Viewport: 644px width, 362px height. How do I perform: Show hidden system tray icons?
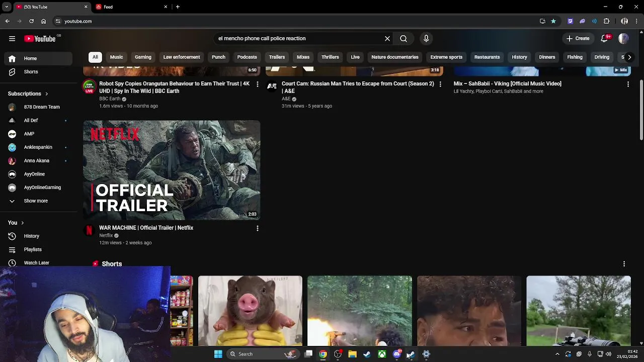coord(557,354)
